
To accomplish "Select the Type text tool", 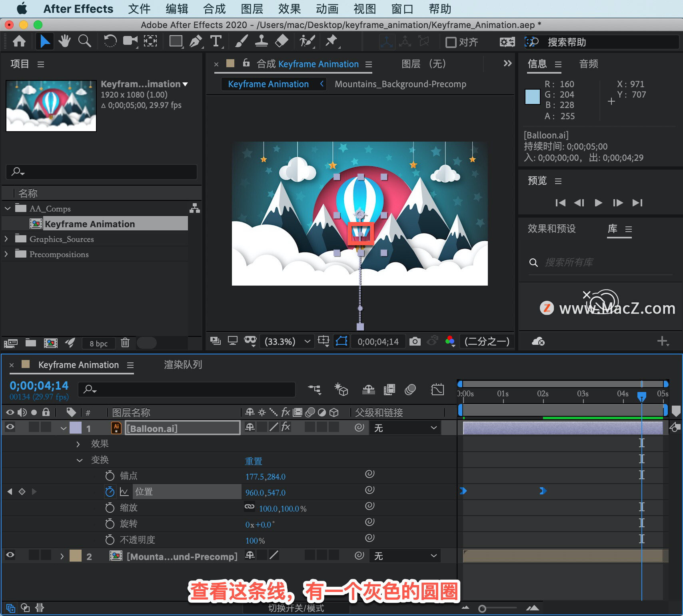I will point(216,41).
